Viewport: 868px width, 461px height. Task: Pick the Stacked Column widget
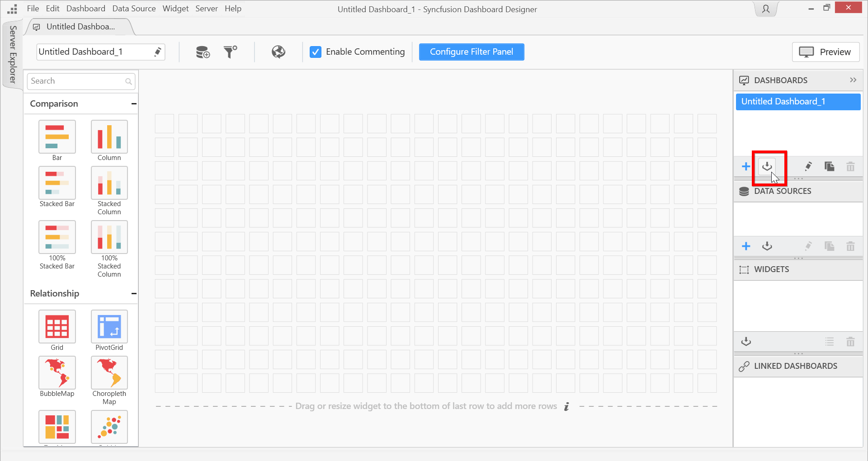(109, 183)
